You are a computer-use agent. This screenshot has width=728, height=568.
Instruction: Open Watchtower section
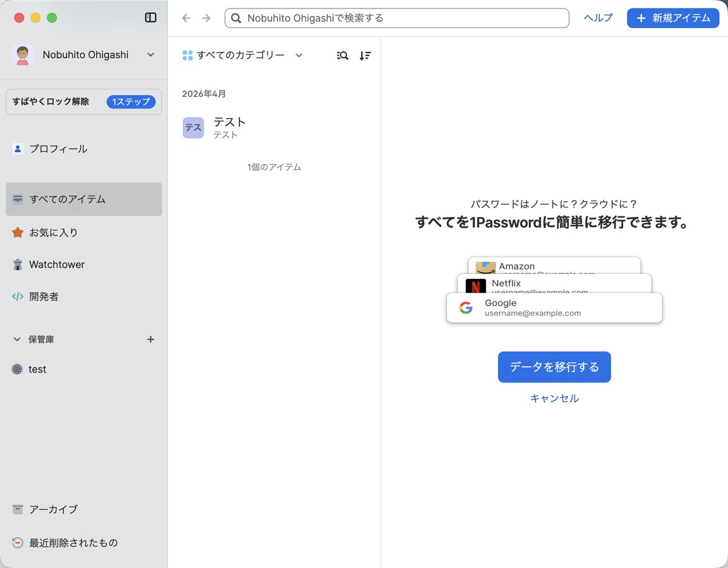(84, 264)
